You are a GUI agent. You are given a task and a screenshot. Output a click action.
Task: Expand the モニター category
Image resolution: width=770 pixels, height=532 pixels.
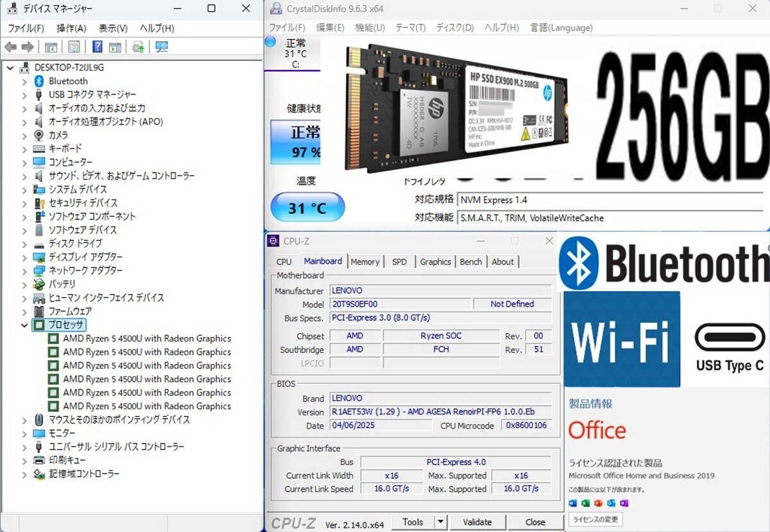click(24, 433)
